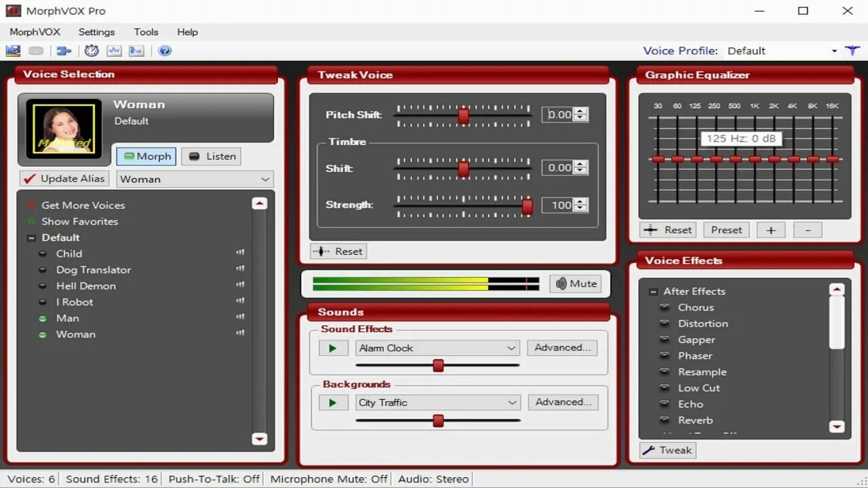Screen dimensions: 868x488
Task: Click the Timbre Strength slider handle
Action: point(527,207)
